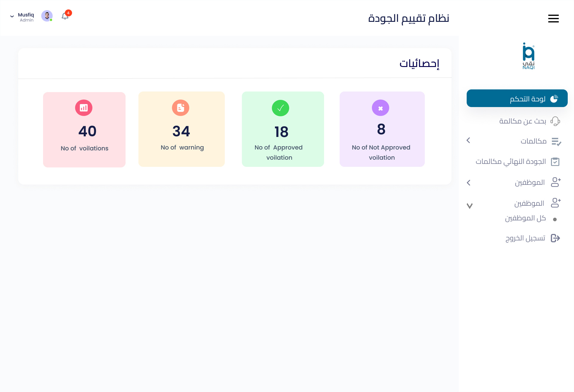The image size is (574, 392).
Task: Click the مكالمات checklist icon
Action: click(556, 141)
